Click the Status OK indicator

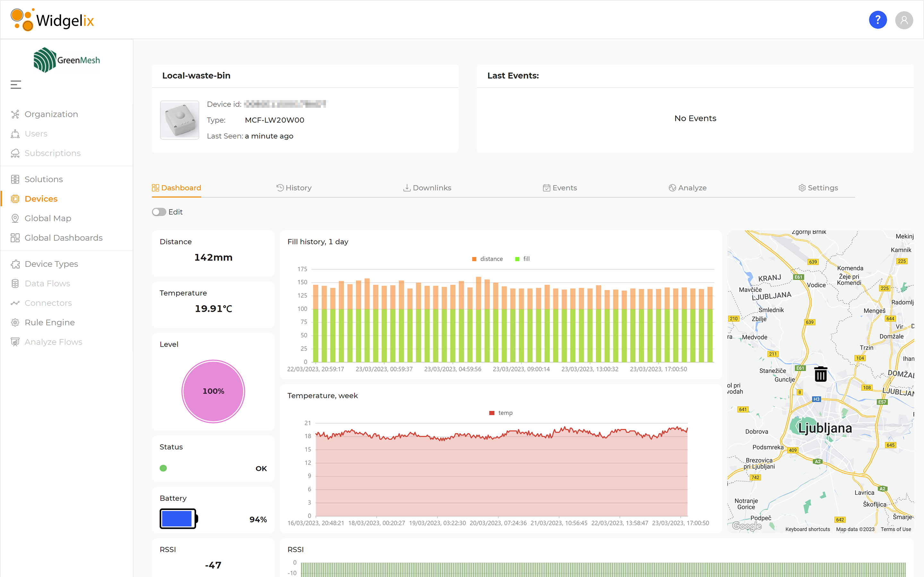[164, 467]
